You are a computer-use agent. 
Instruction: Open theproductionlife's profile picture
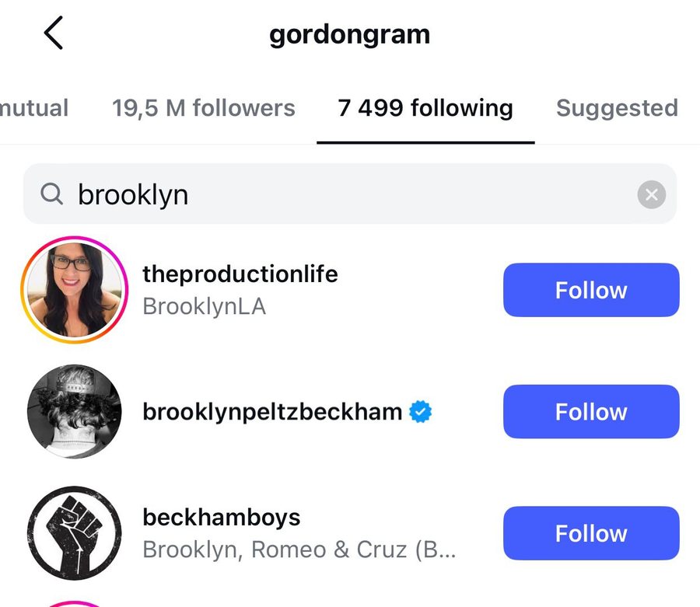click(x=74, y=290)
